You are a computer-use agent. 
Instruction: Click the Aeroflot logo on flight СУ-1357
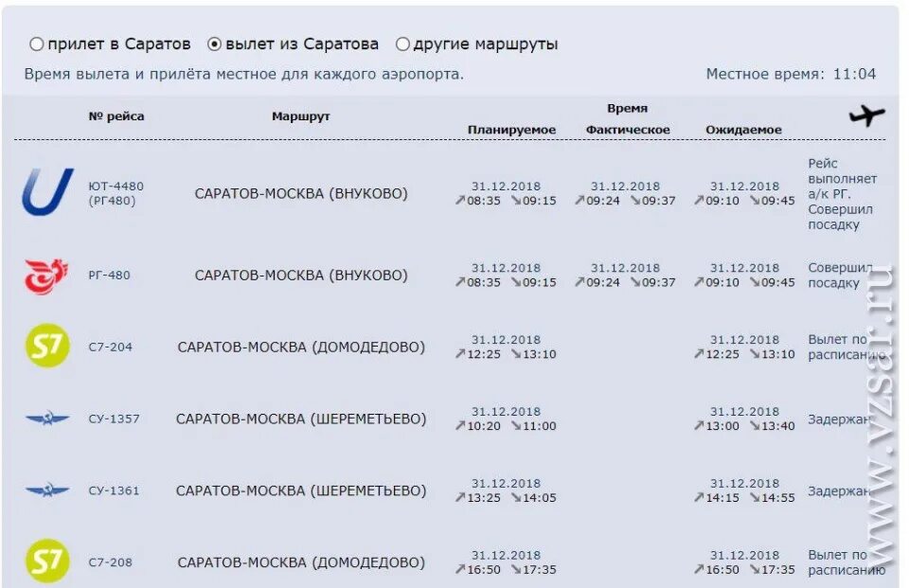tap(47, 419)
